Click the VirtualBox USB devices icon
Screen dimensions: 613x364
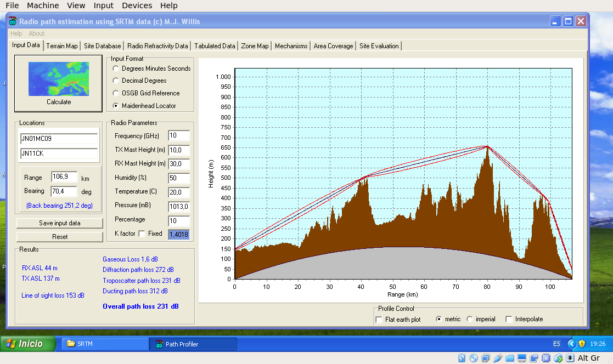pyautogui.click(x=498, y=359)
